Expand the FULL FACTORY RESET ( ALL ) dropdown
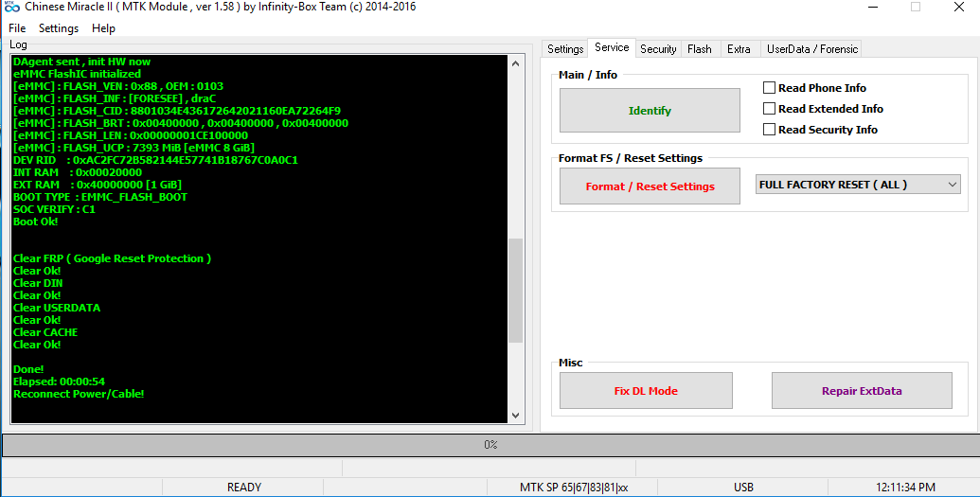The image size is (980, 497). click(x=858, y=185)
